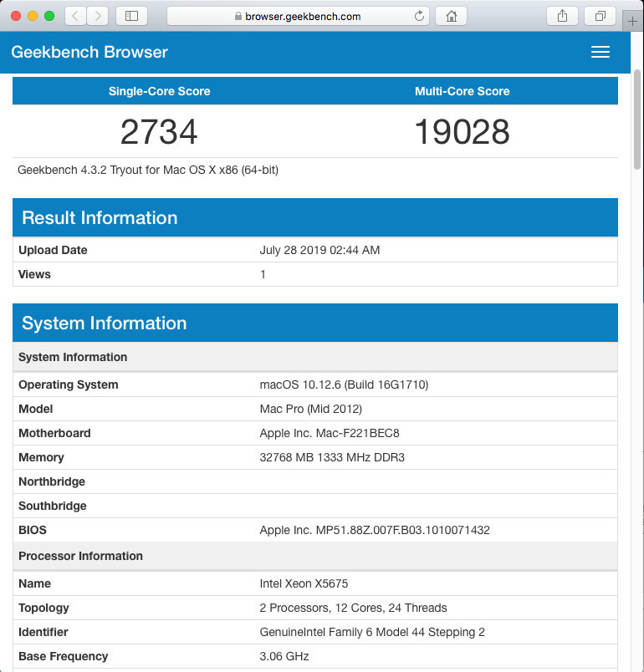Click the Home button in toolbar
Viewport: 644px width, 672px height.
(452, 16)
